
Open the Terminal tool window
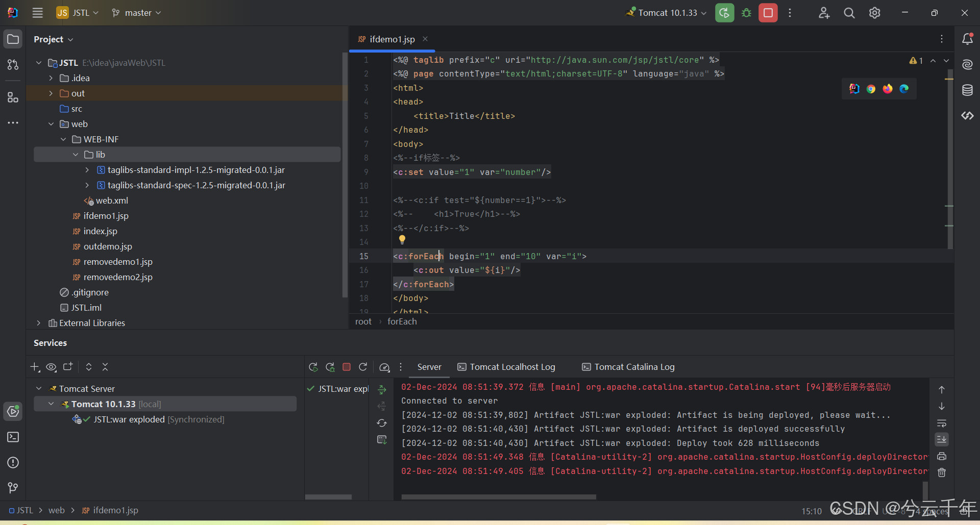pyautogui.click(x=13, y=437)
